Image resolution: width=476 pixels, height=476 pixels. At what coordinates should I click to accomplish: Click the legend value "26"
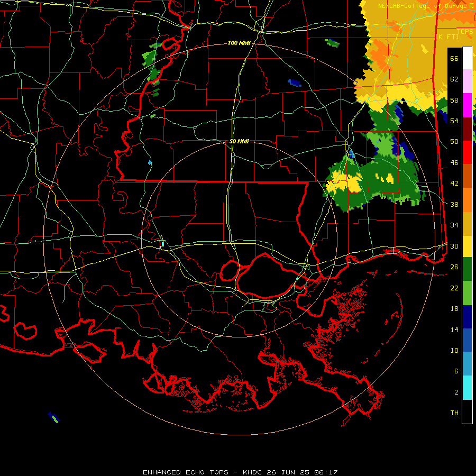pos(454,267)
